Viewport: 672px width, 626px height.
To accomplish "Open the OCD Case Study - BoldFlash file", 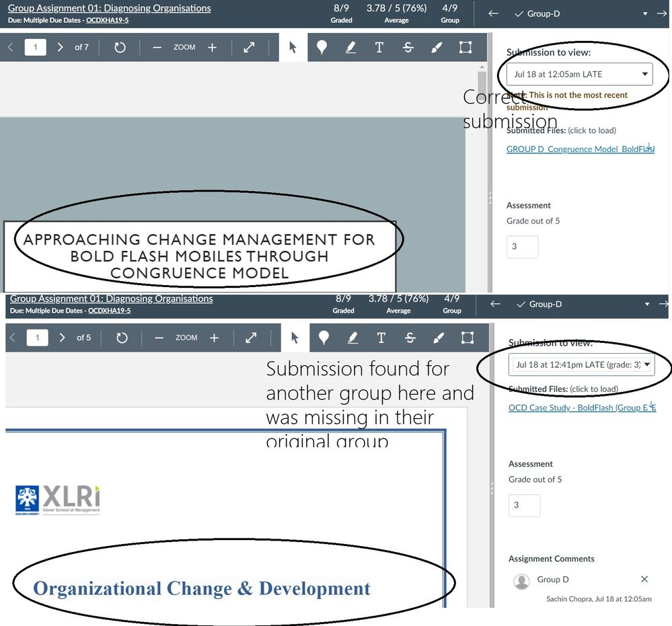I will pos(581,407).
